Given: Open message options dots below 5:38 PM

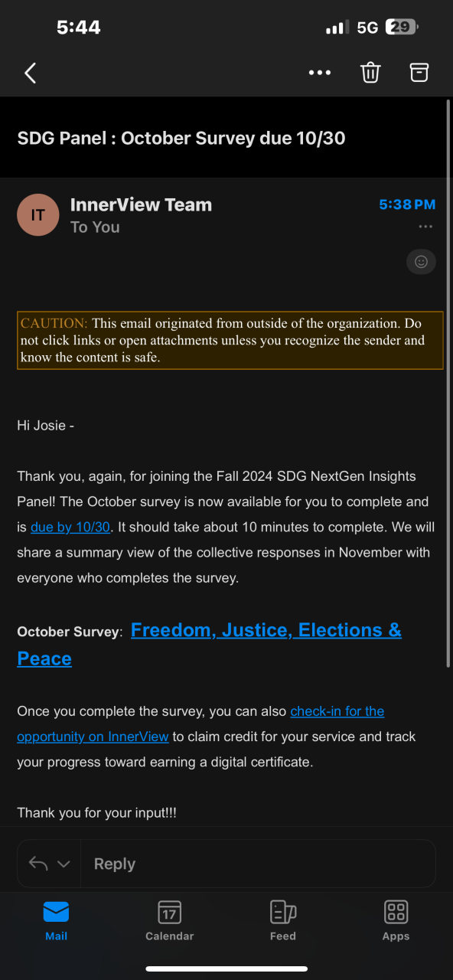Looking at the screenshot, I should (x=425, y=227).
